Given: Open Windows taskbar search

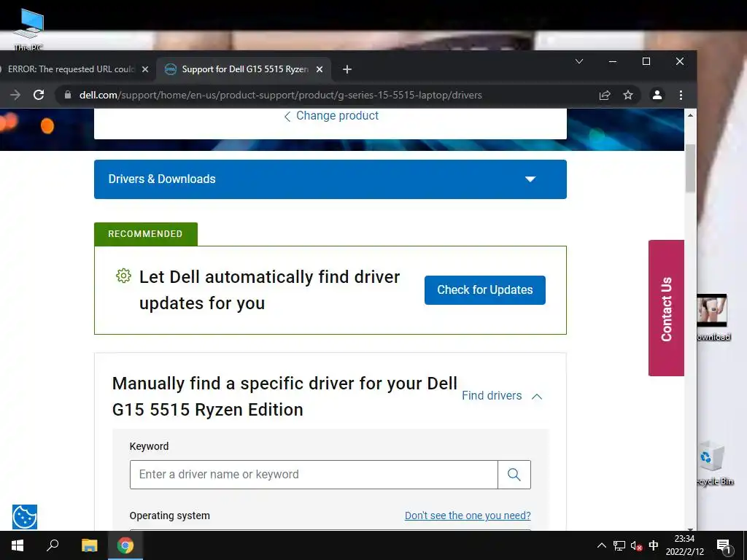Looking at the screenshot, I should [x=53, y=545].
